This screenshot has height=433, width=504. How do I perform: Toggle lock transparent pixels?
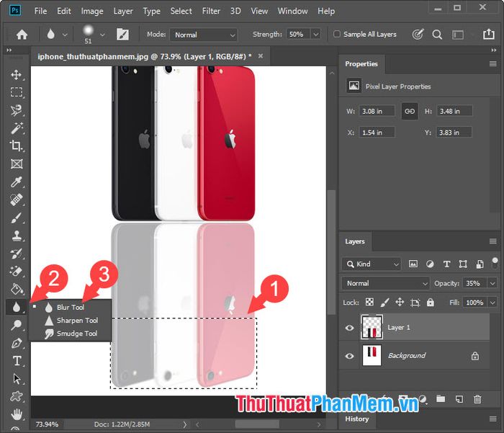pos(369,302)
